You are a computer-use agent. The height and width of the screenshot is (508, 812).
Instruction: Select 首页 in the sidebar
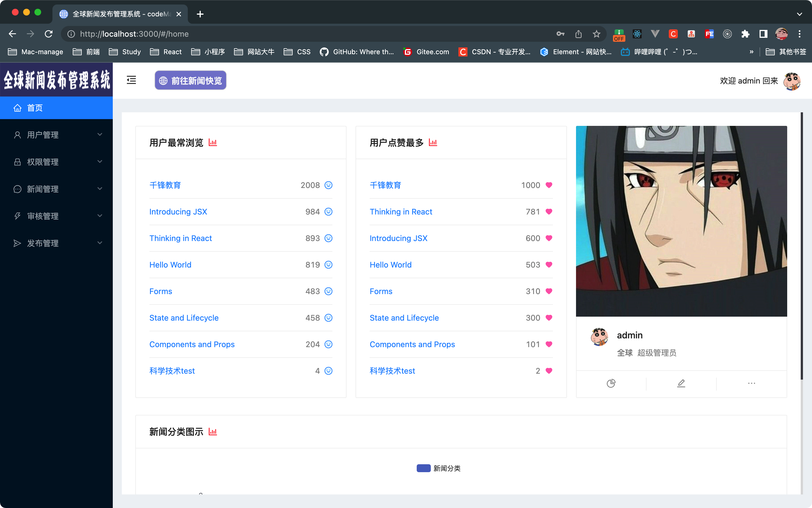coord(56,108)
